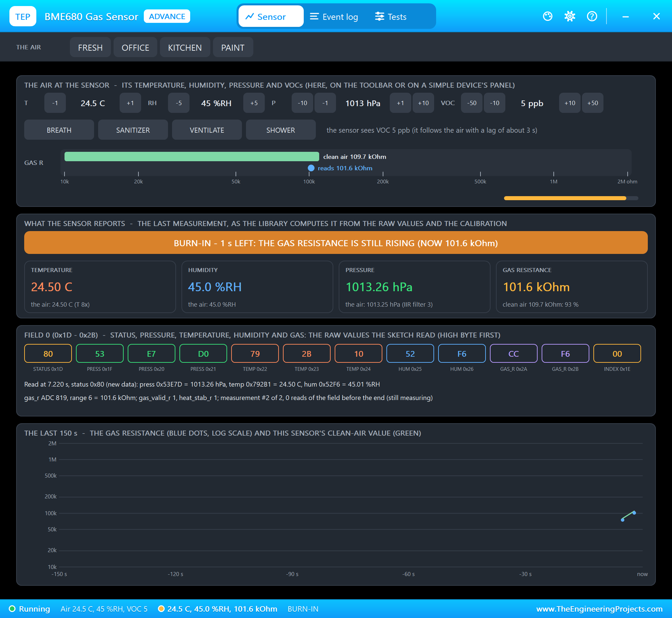
Task: Open the TheEngineeringProjects.com website link
Action: [599, 609]
